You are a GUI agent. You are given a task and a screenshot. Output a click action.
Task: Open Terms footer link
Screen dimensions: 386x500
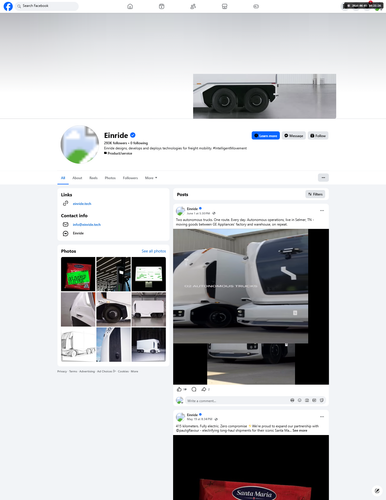tap(73, 371)
